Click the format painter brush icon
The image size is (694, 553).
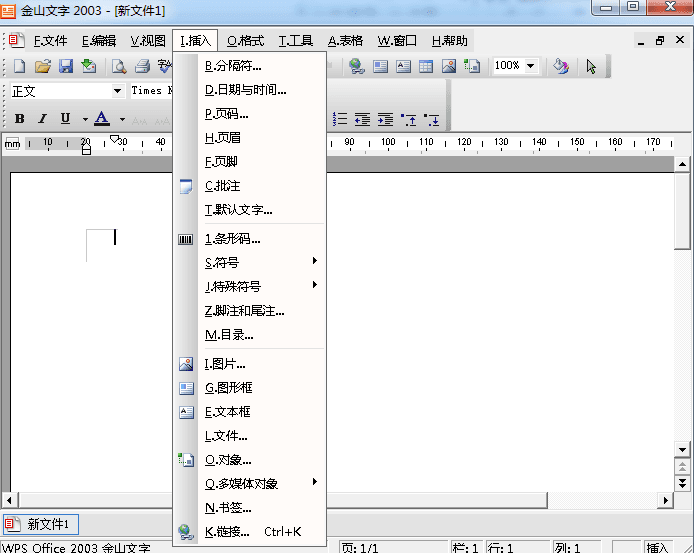561,66
